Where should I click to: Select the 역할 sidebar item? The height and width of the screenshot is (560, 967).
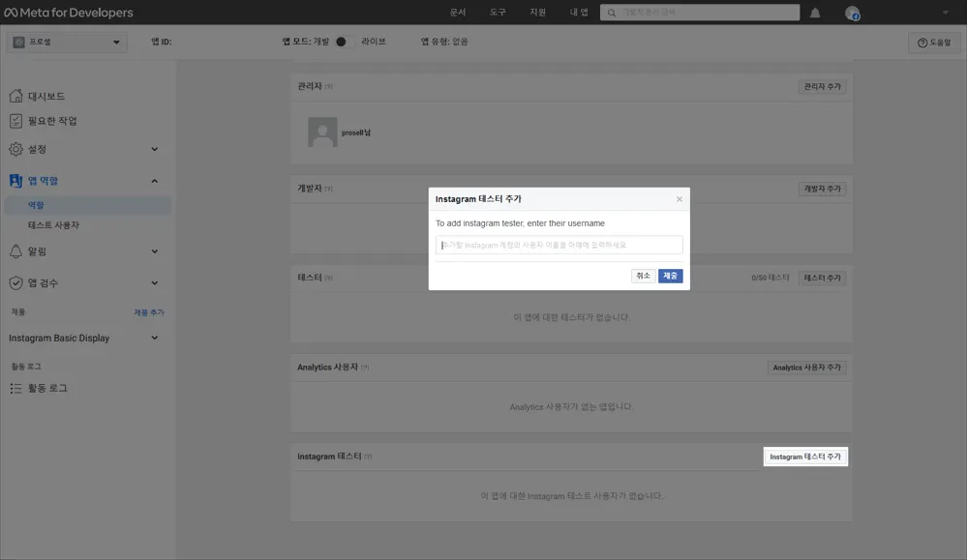(87, 205)
